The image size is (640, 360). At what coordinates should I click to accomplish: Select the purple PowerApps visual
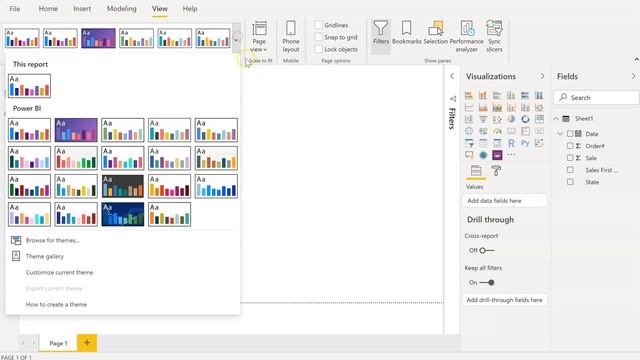(497, 155)
